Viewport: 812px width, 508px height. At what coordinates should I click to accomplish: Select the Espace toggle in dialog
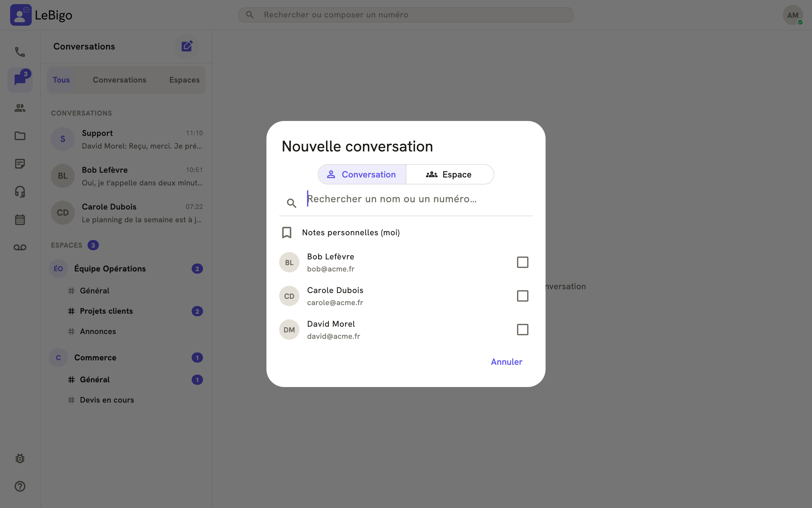pos(450,174)
